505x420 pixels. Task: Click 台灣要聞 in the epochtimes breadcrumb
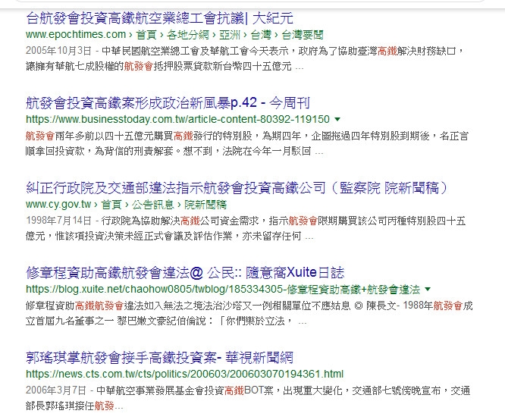click(x=303, y=35)
